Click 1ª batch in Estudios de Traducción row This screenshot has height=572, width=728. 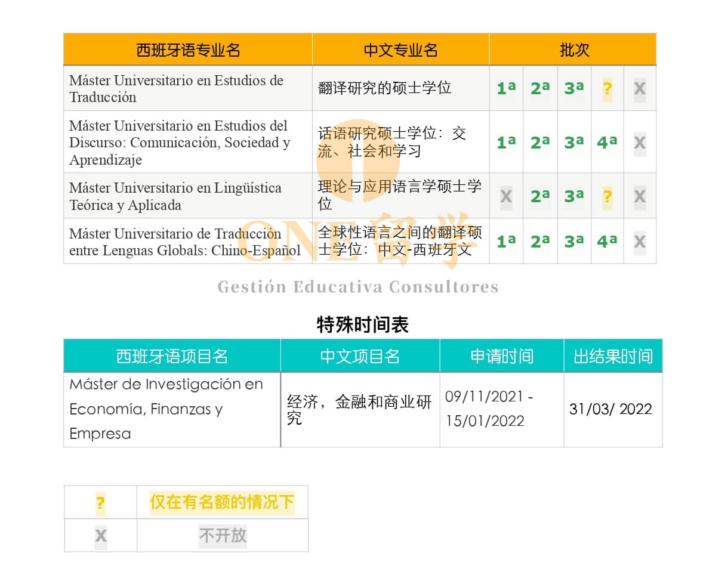(x=506, y=89)
